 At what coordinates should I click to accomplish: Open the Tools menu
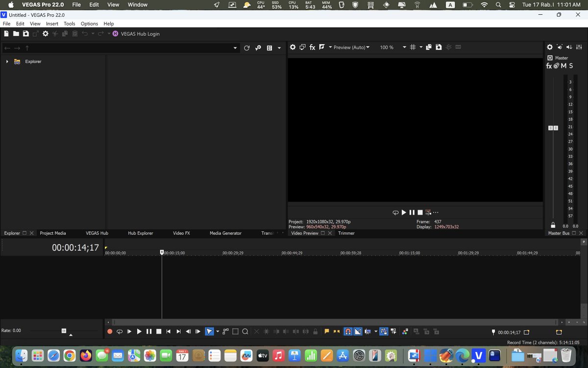[x=70, y=24]
